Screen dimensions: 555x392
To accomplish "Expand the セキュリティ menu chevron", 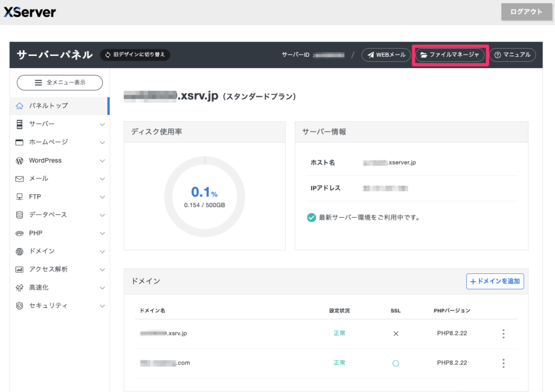I will click(102, 306).
